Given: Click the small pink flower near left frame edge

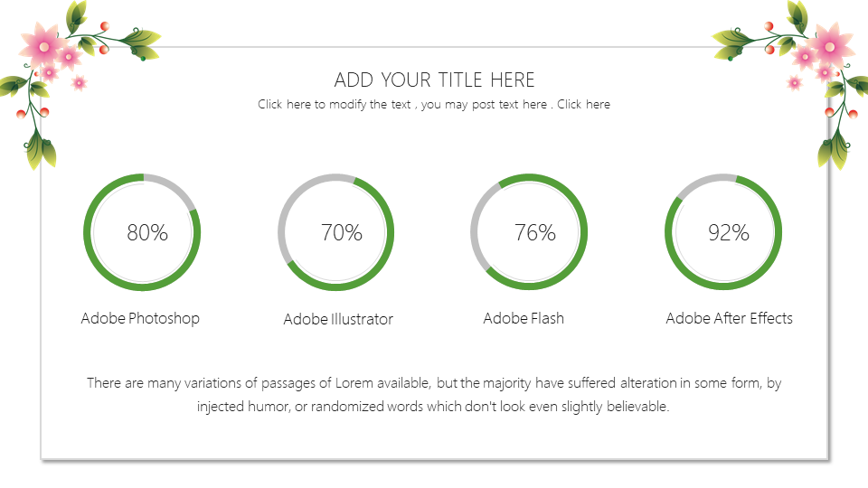Looking at the screenshot, I should [79, 83].
